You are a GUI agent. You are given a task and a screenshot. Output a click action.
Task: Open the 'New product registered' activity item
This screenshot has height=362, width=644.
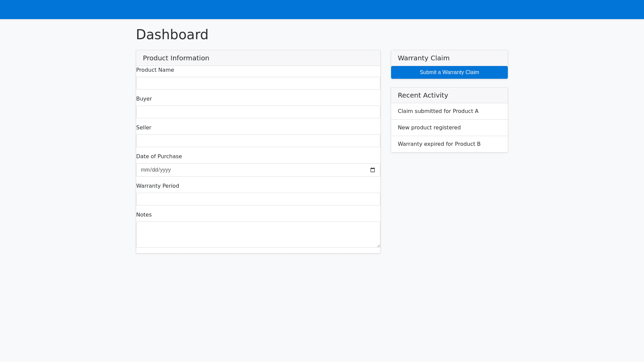(x=429, y=128)
